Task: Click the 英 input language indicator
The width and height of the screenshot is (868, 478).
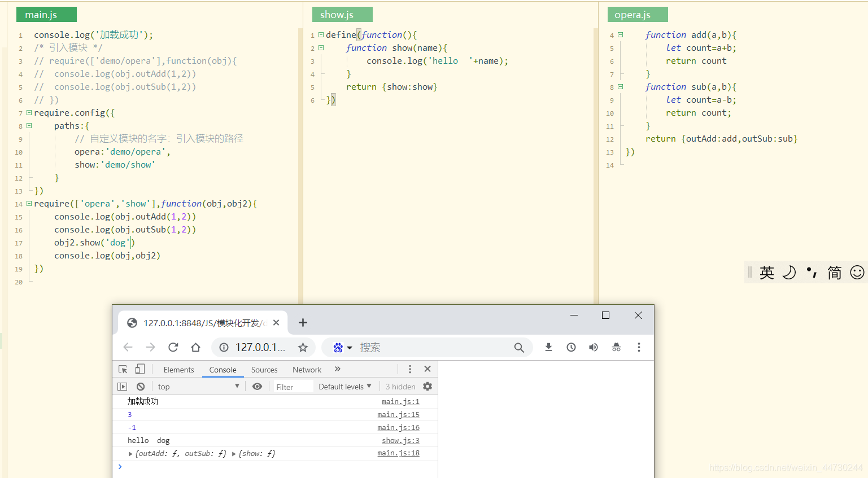Action: [766, 273]
